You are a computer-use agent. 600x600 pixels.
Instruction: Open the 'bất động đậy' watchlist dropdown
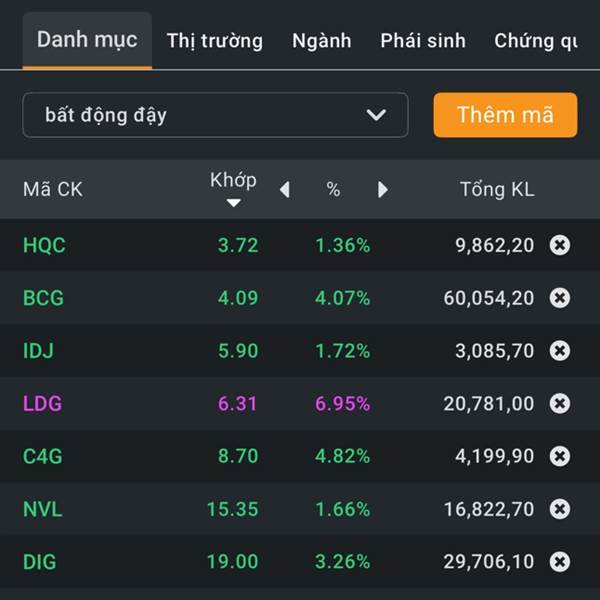pyautogui.click(x=215, y=115)
